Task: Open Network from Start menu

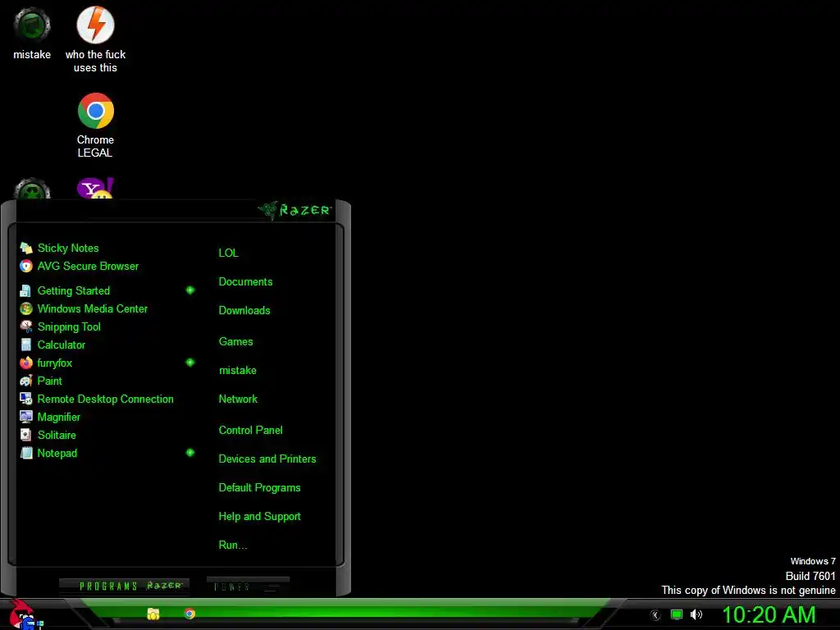Action: (x=238, y=399)
